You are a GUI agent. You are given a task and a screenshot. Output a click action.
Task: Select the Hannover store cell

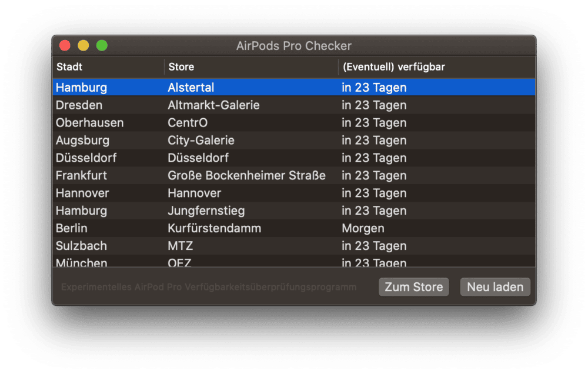click(x=194, y=193)
